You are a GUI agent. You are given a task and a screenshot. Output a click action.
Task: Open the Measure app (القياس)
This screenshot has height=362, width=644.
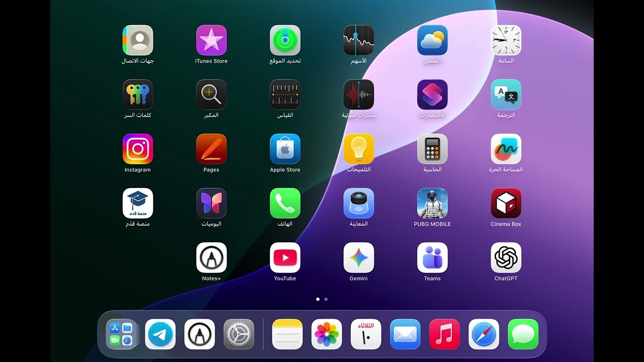285,95
